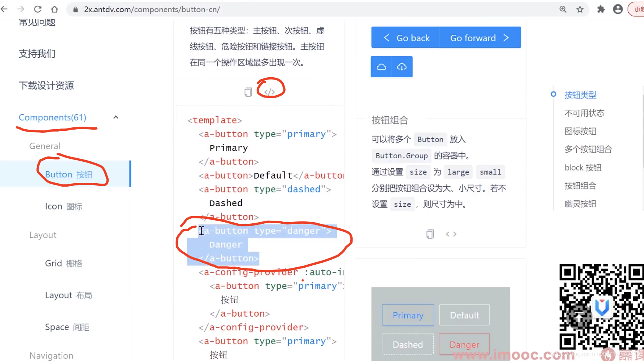Copy code of the first button example
Viewport: 644px width, 361px height.
pyautogui.click(x=248, y=92)
